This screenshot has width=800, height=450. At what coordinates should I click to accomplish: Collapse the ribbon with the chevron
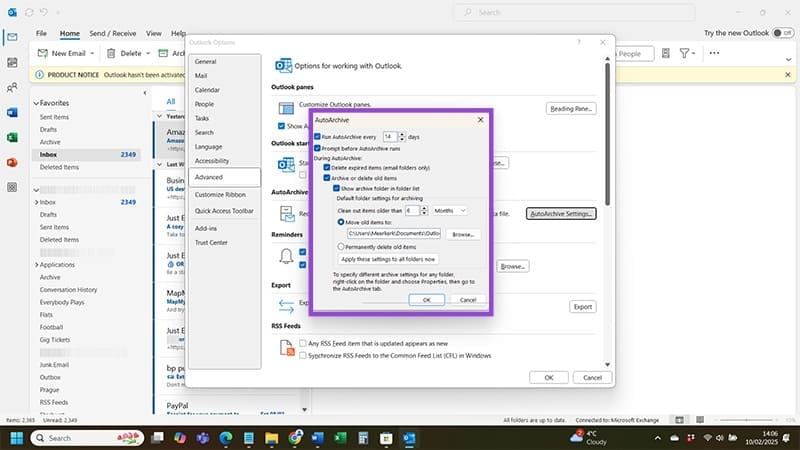pyautogui.click(x=788, y=60)
